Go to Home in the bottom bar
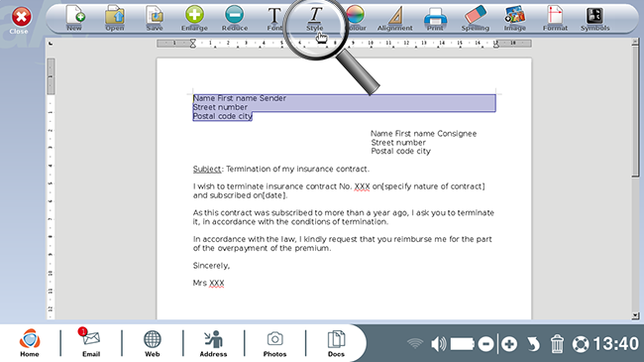The width and height of the screenshot is (644, 362). (30, 342)
